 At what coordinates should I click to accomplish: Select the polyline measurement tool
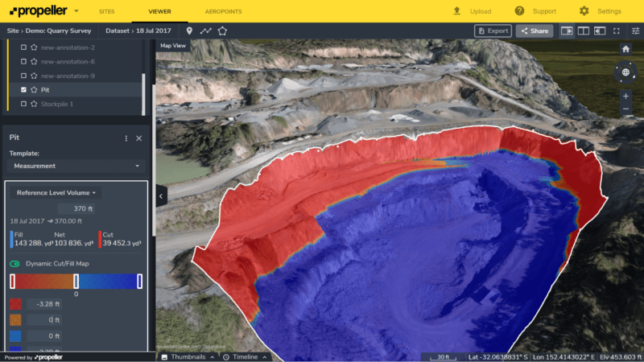[x=206, y=31]
